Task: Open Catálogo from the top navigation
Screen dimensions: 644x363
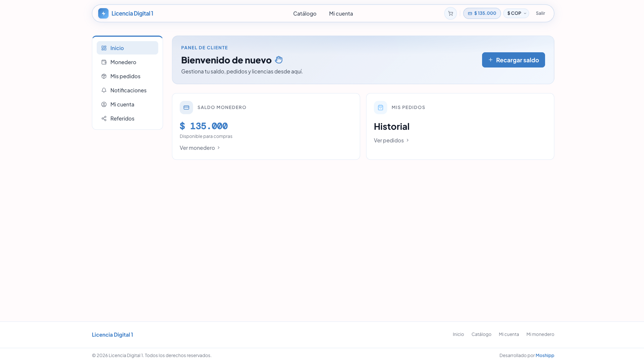Action: coord(305,13)
